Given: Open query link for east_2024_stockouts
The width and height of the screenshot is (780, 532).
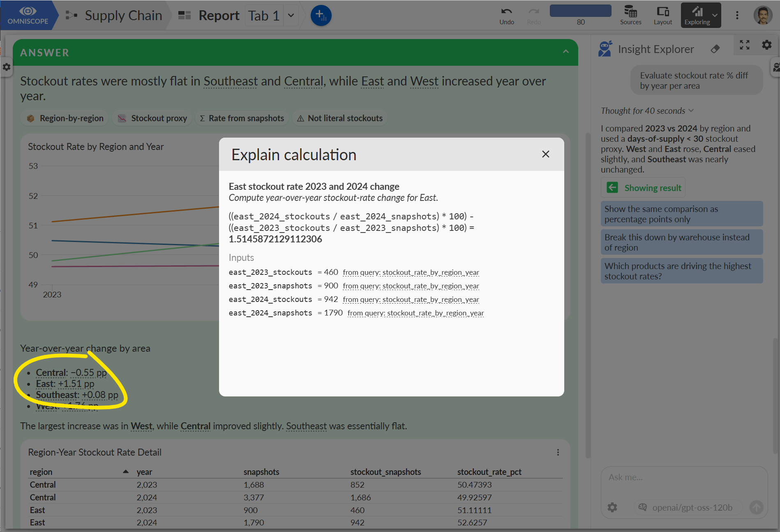Looking at the screenshot, I should click(x=411, y=299).
